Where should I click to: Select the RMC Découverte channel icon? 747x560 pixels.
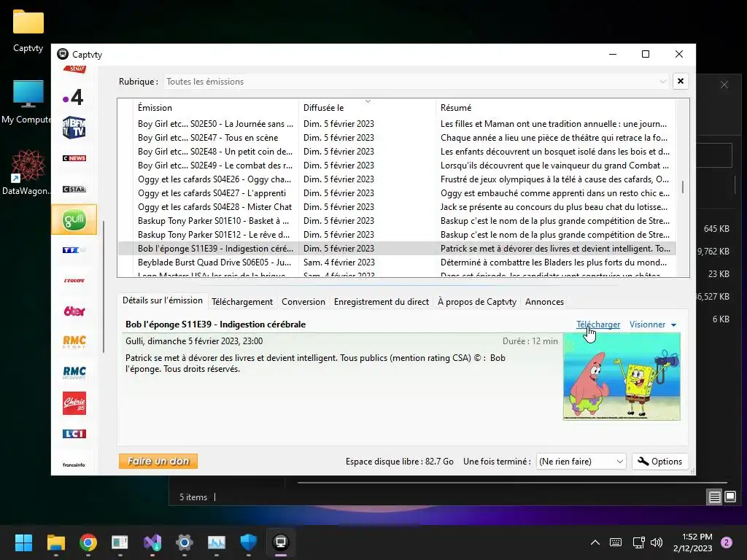click(74, 373)
